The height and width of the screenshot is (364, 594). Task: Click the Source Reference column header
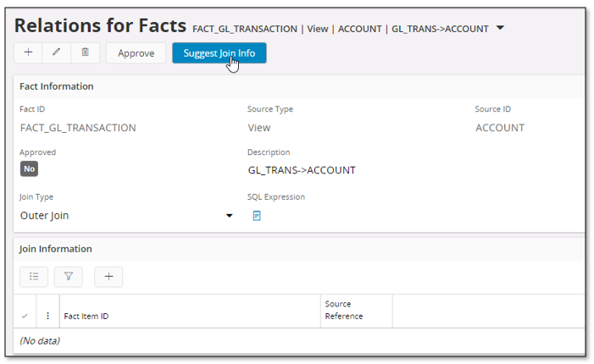coord(344,310)
